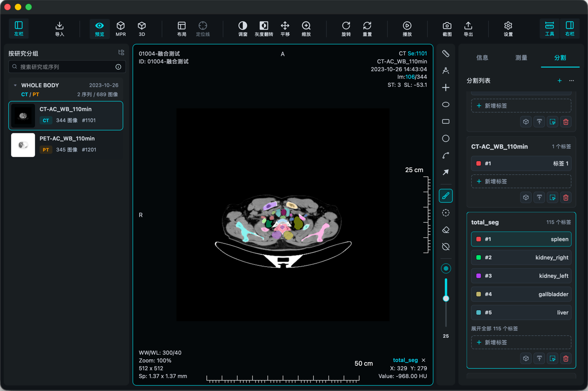Select the 调窗 window/level tool
Screen dimensions: 588x391
point(243,28)
